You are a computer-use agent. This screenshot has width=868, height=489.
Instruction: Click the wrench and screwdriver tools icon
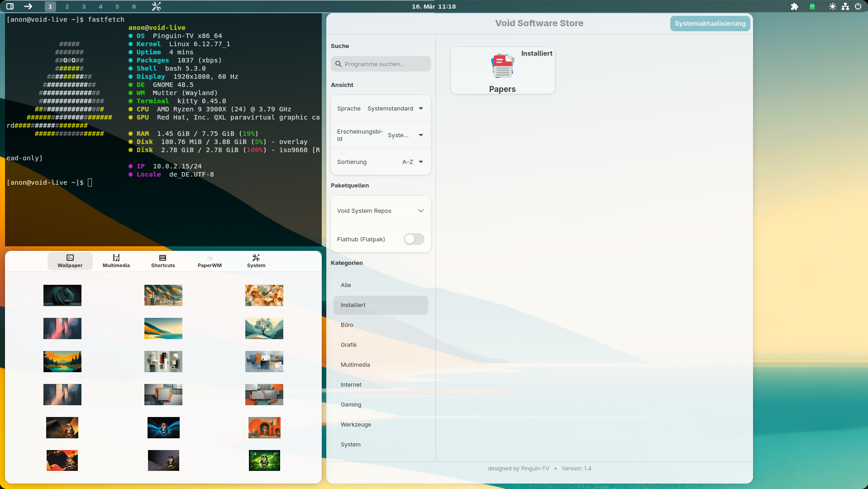point(156,6)
